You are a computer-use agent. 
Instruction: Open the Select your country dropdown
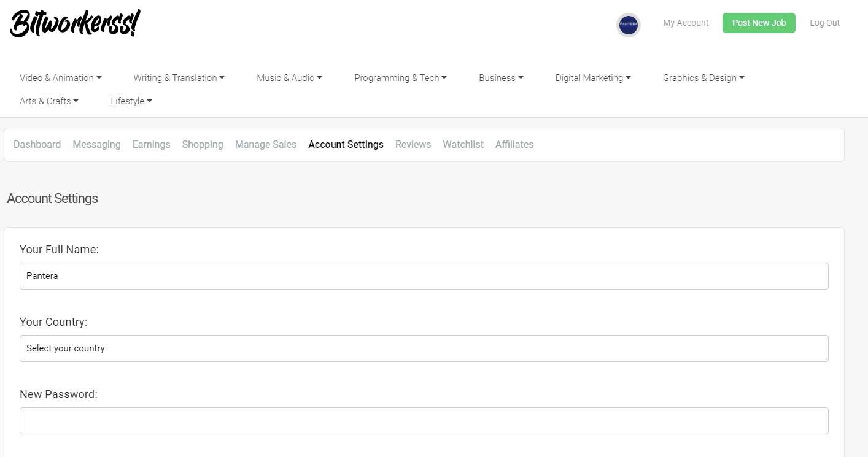(424, 348)
